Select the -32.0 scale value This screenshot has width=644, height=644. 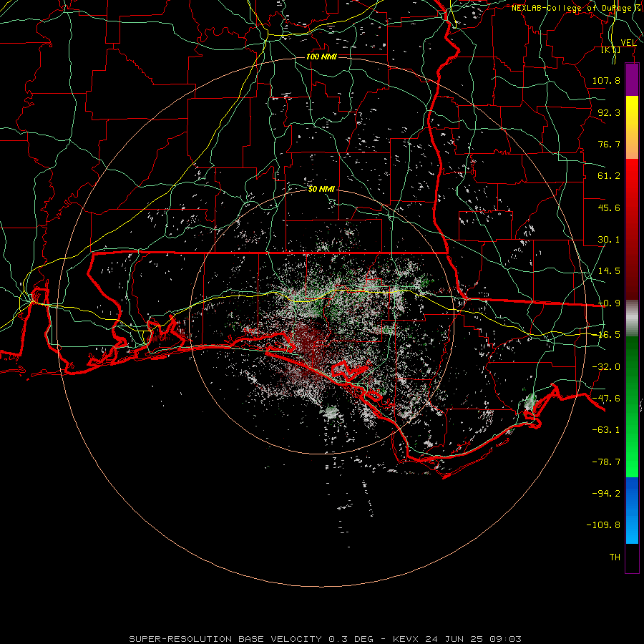606,367
